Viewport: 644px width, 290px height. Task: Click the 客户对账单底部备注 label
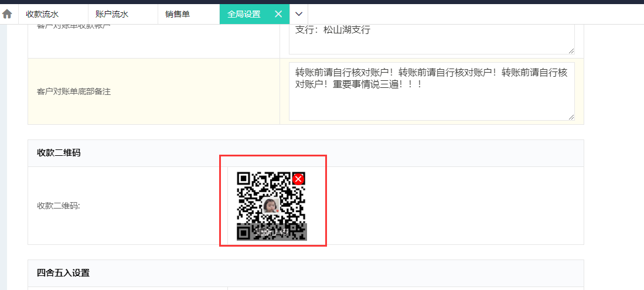click(74, 91)
